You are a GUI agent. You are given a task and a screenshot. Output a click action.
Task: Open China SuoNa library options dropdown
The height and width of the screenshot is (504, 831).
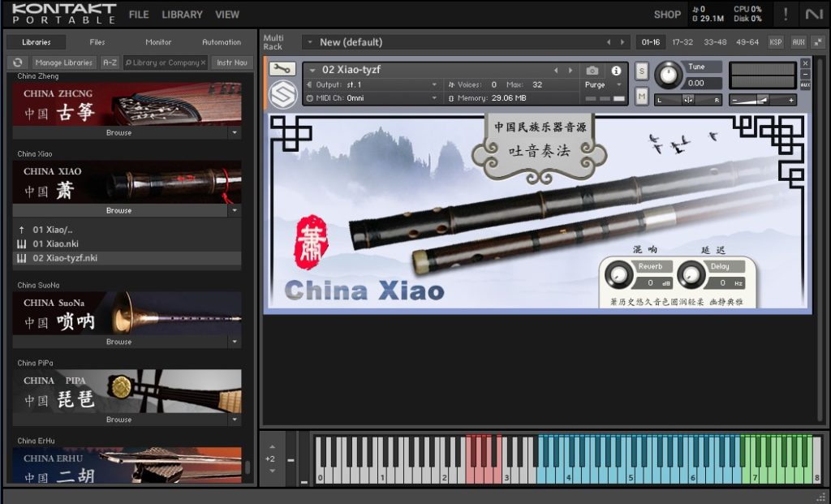[235, 342]
